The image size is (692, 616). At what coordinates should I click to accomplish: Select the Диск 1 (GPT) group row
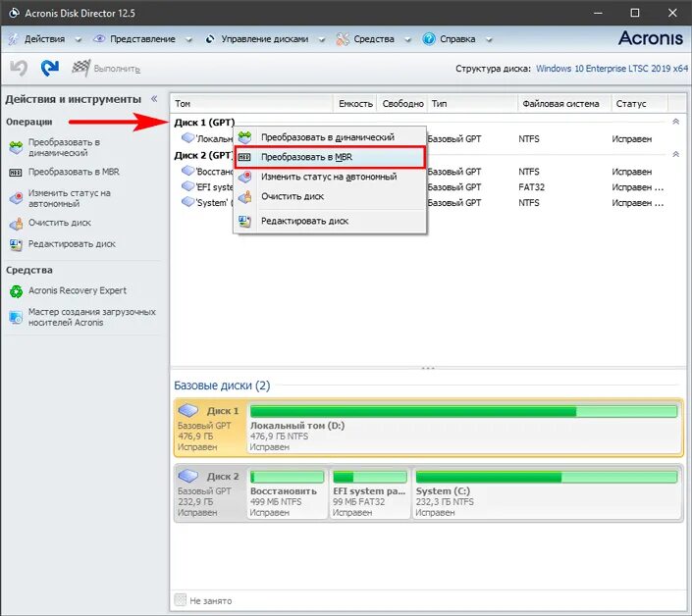(204, 123)
